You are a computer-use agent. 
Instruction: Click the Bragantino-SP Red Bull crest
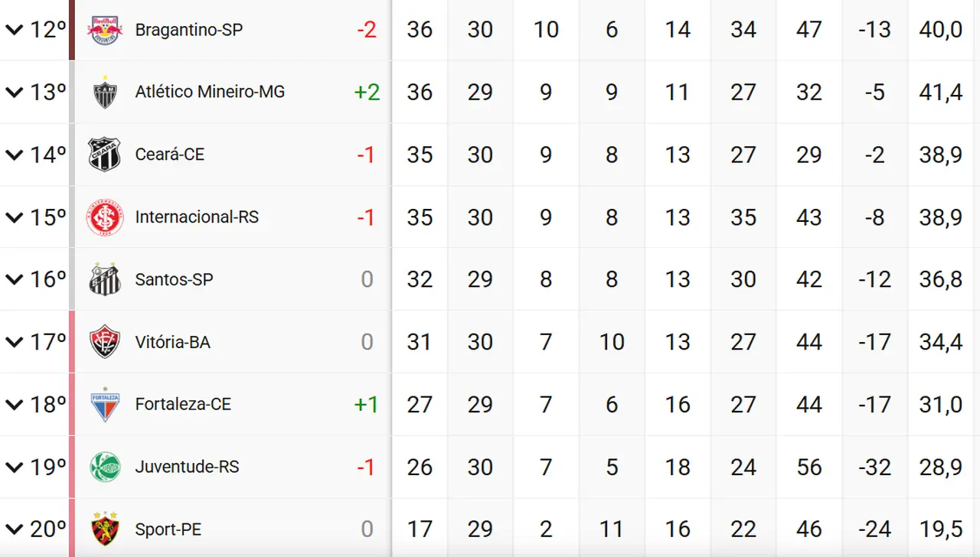pyautogui.click(x=104, y=30)
